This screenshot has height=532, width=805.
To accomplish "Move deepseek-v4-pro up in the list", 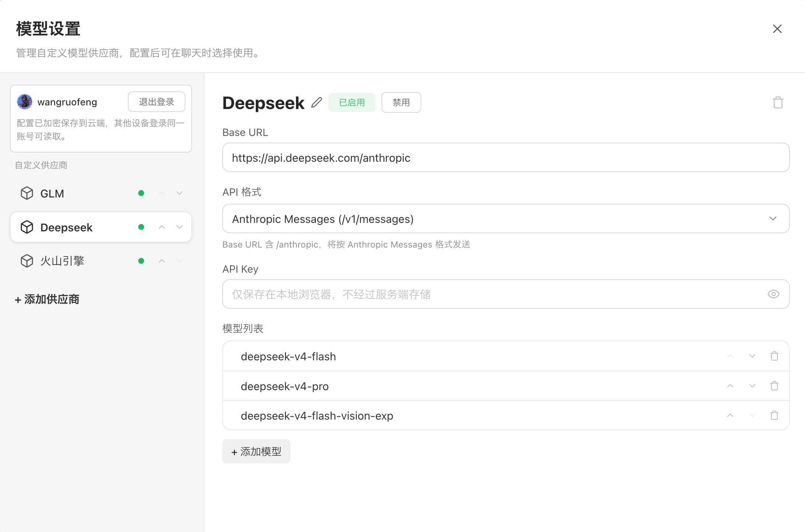I will tap(730, 386).
